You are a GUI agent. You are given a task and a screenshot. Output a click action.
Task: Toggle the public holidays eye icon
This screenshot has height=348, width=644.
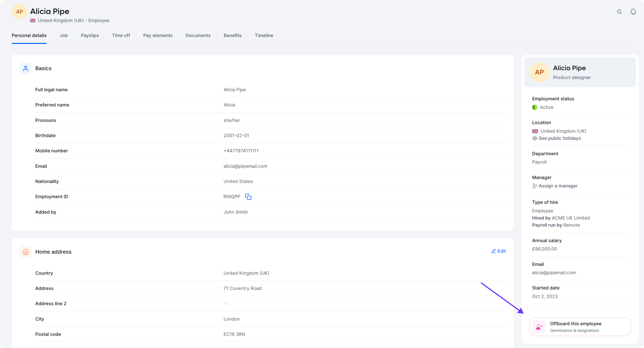[535, 138]
